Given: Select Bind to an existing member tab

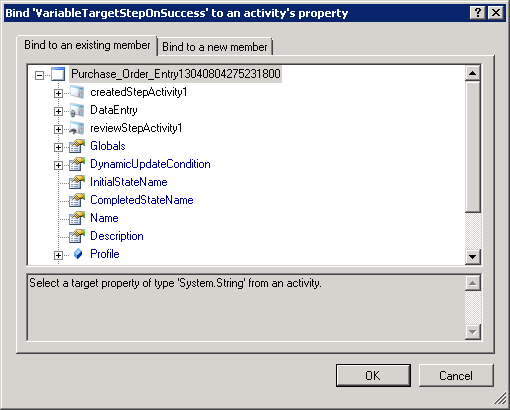Looking at the screenshot, I should tap(87, 45).
